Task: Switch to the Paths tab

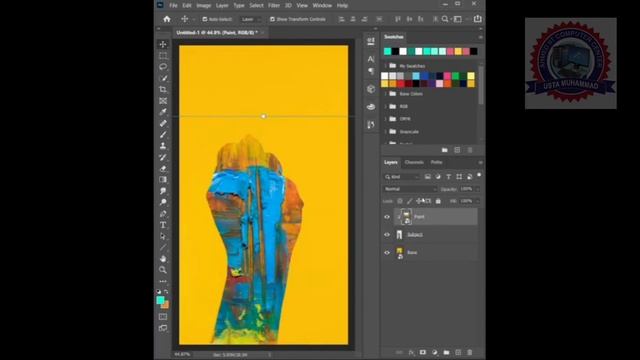Action: 436,162
